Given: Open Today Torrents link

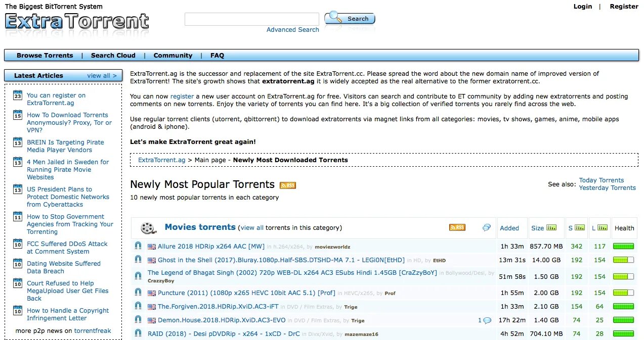Looking at the screenshot, I should [x=602, y=180].
